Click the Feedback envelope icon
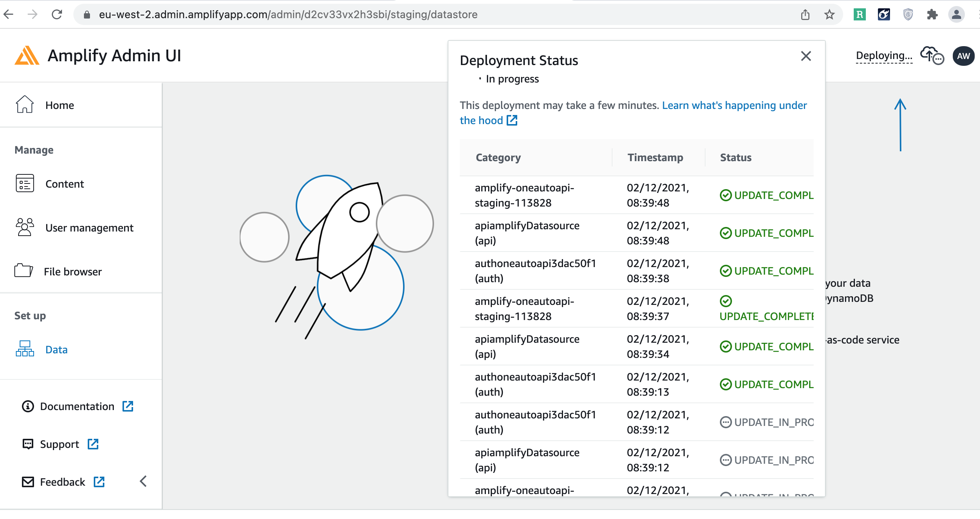Image resolution: width=980 pixels, height=519 pixels. click(x=27, y=481)
